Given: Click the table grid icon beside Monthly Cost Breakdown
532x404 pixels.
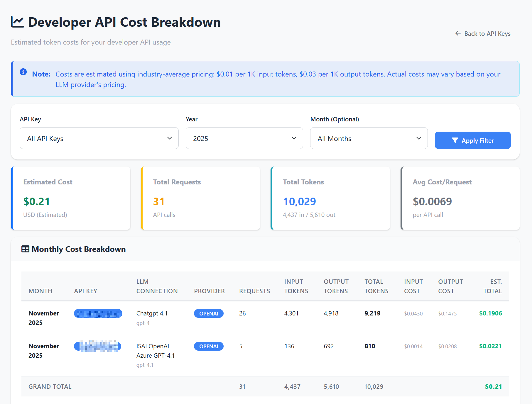Looking at the screenshot, I should [x=25, y=249].
